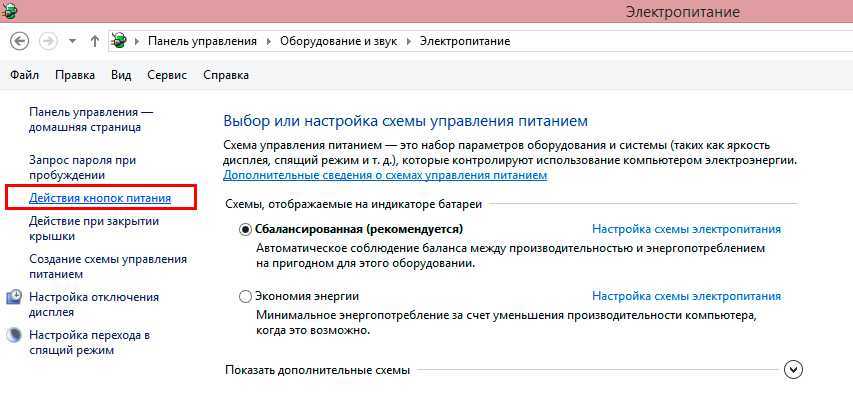Open the 'Вид' menu
This screenshot has width=853, height=408.
click(121, 75)
